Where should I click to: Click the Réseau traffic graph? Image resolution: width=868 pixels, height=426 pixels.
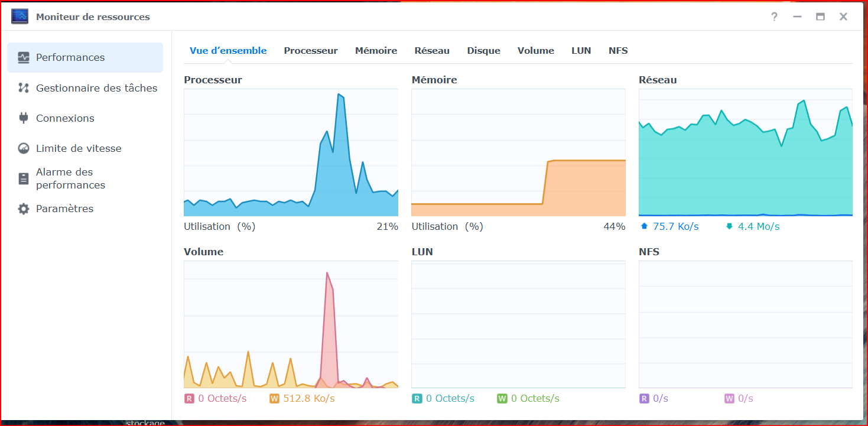746,152
